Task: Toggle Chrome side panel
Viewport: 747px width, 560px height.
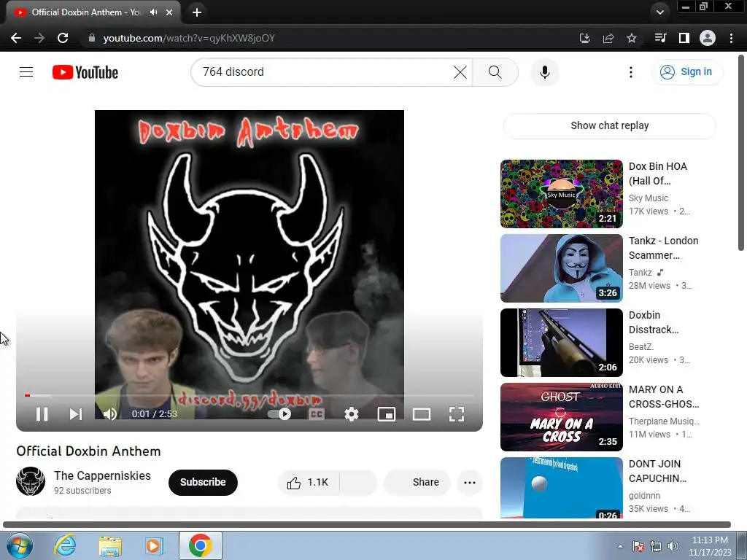Action: click(684, 38)
